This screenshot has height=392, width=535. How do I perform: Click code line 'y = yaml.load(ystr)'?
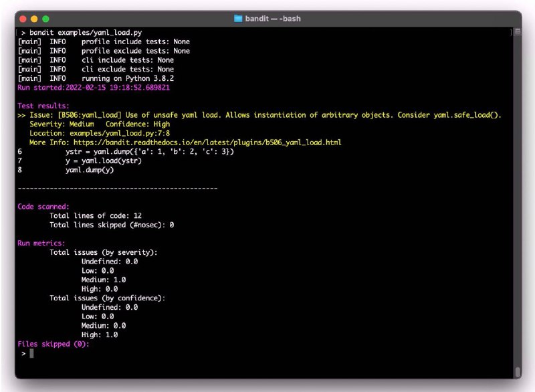(x=104, y=161)
